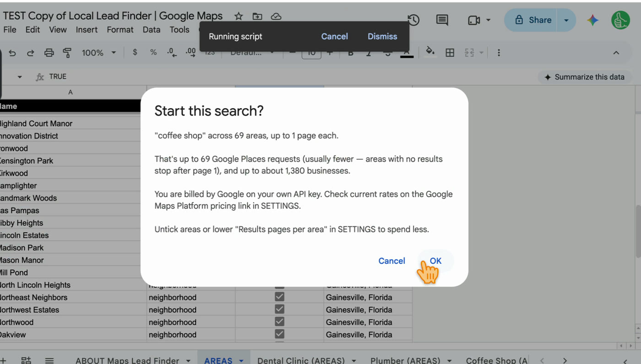Undo the last action
The height and width of the screenshot is (364, 641).
click(12, 53)
